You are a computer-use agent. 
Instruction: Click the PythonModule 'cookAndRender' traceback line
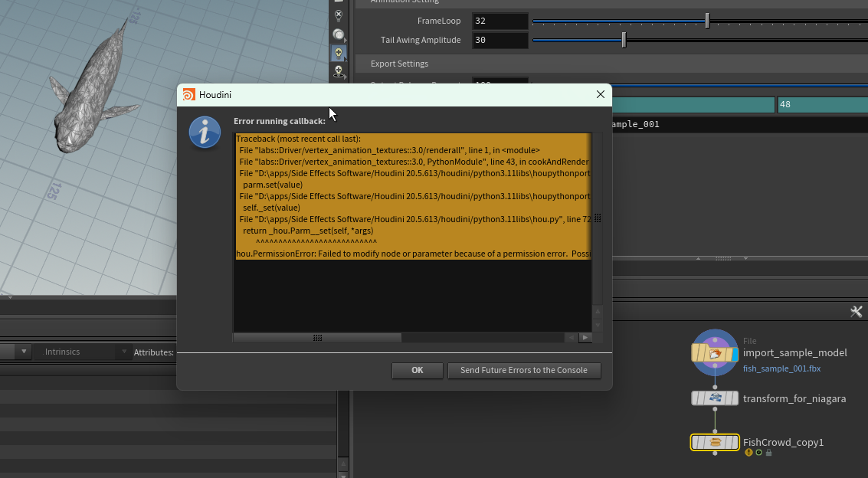414,162
